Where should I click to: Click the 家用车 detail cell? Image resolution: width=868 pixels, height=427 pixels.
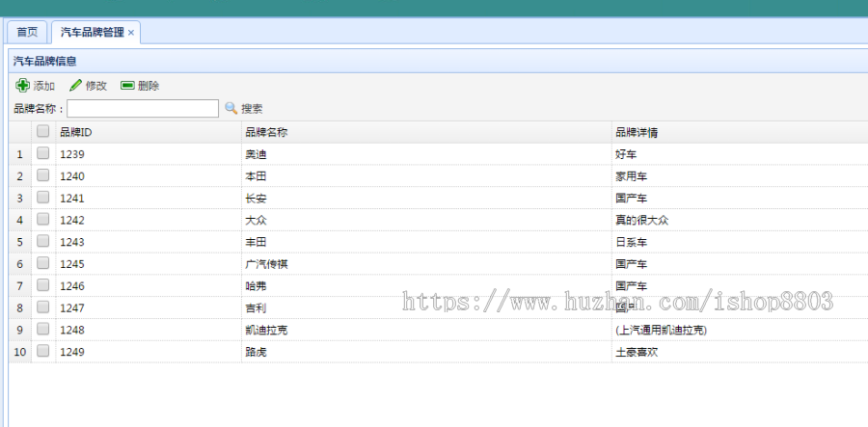tap(740, 176)
